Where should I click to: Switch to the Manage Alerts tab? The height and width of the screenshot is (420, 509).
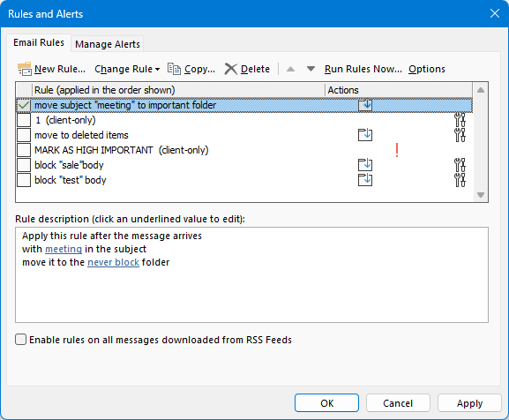[x=108, y=44]
